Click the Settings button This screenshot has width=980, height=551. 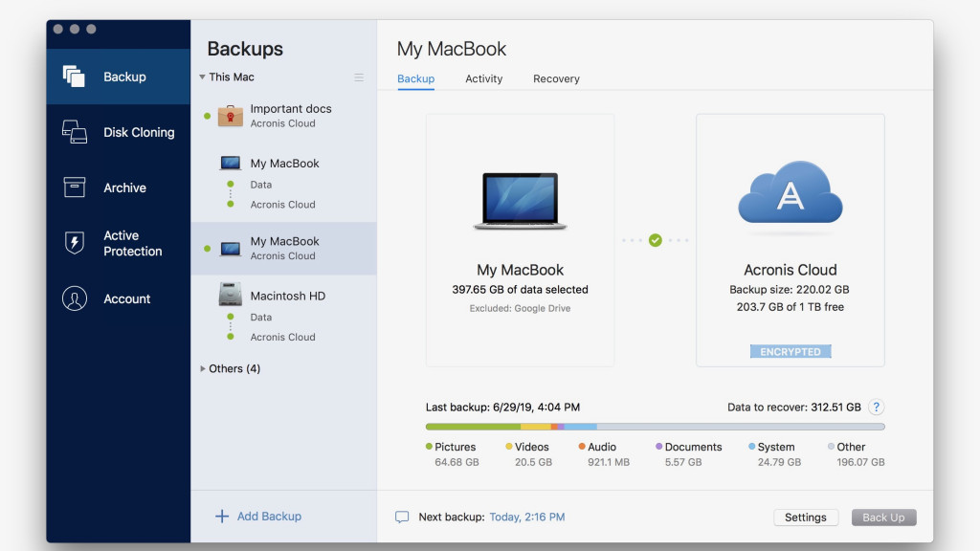tap(805, 518)
